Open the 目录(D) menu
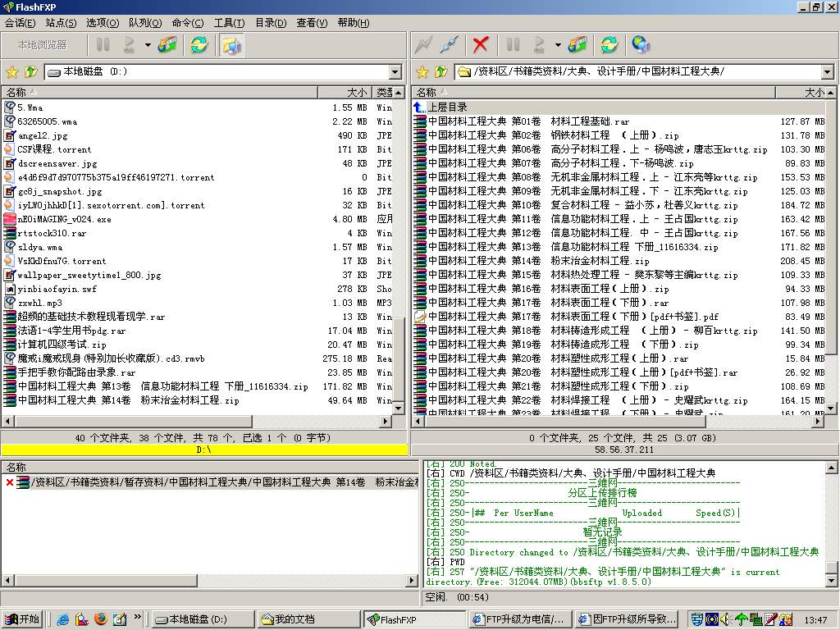Viewport: 840px width, 630px height. click(x=271, y=22)
